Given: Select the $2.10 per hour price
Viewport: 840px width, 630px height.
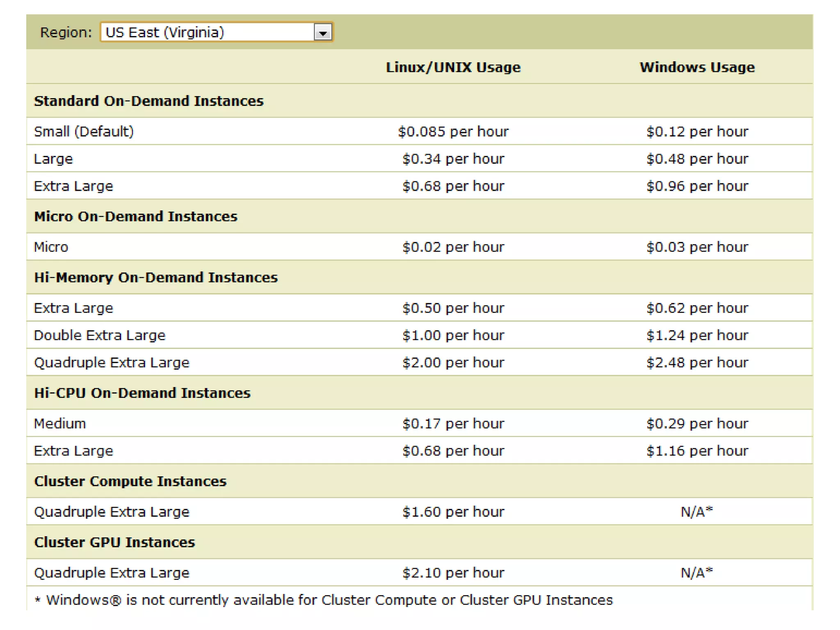Looking at the screenshot, I should [453, 573].
